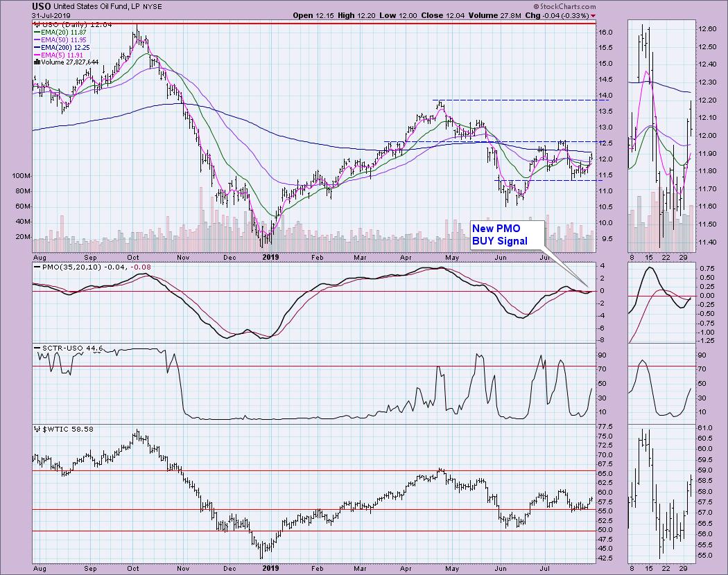Click the volume bars icon beside Volume 27,827,644

[x=37, y=62]
